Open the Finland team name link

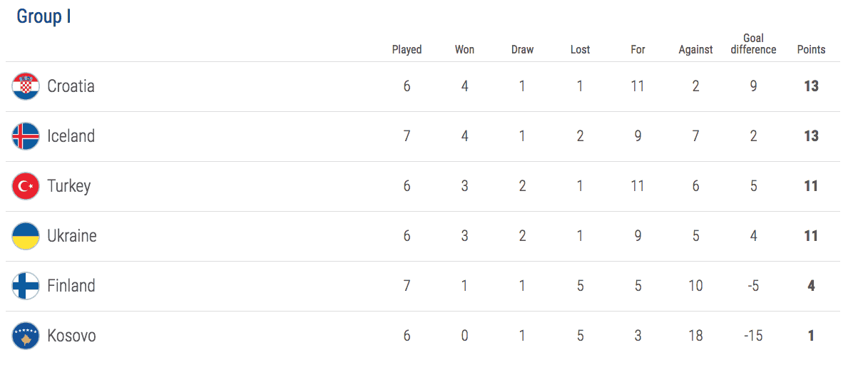coord(71,286)
